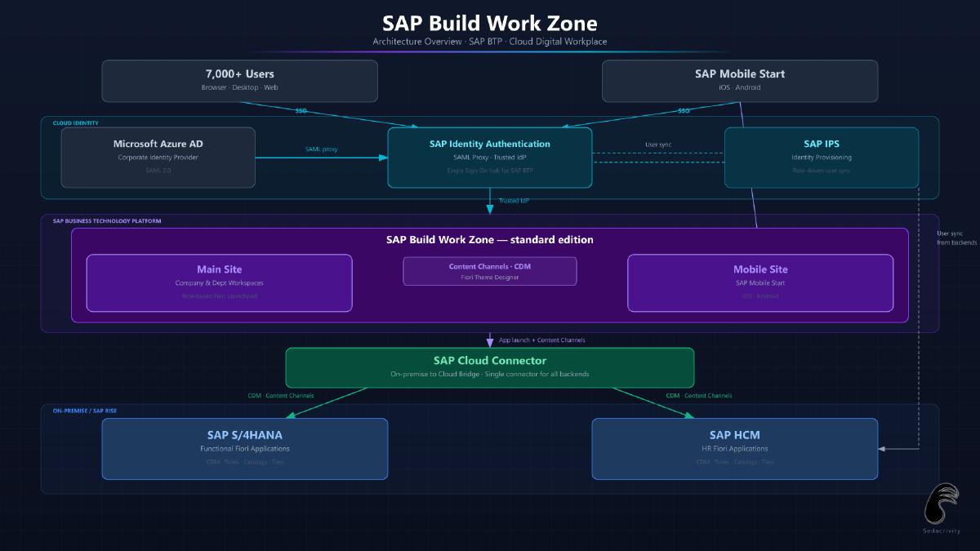Click the Mobile Site box
Screen dimensions: 980x551
click(759, 282)
